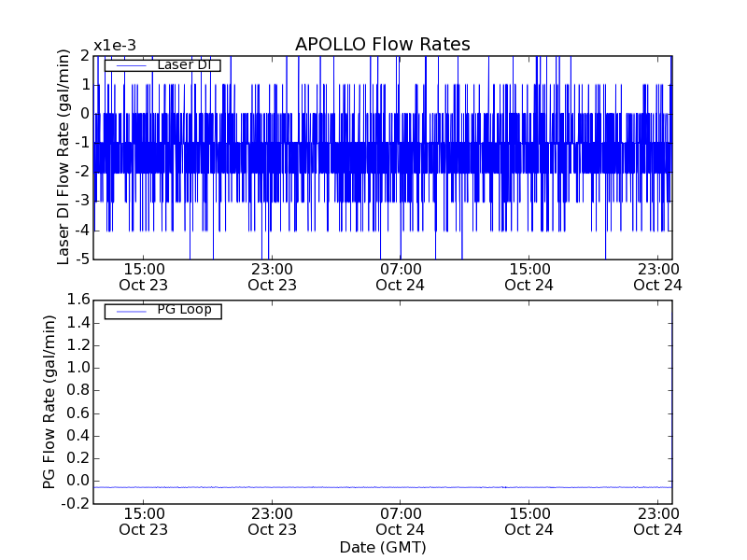Click the 15:00 Oct 23 tick under PG Loop plot
Screen dimensions: 747x560
[x=144, y=521]
